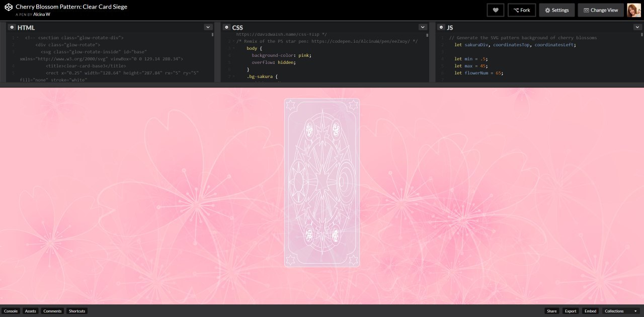The image size is (644, 317).
Task: Expand the CSS editor dropdown chevron
Action: point(422,27)
